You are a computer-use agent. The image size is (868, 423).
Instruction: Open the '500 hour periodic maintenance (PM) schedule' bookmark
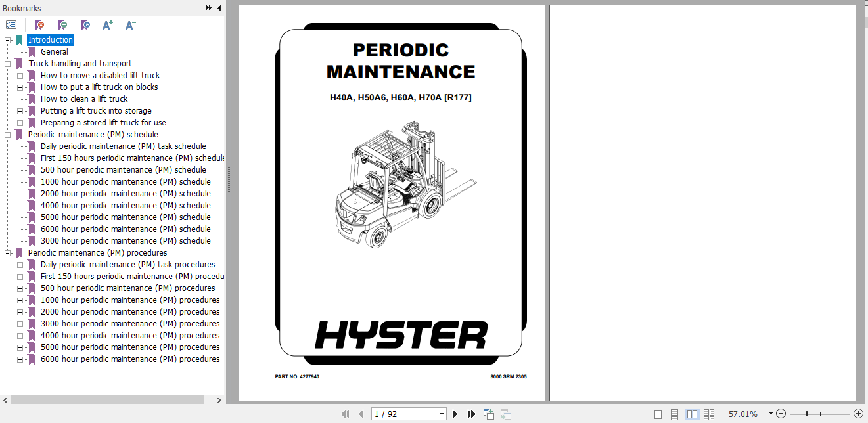(123, 169)
